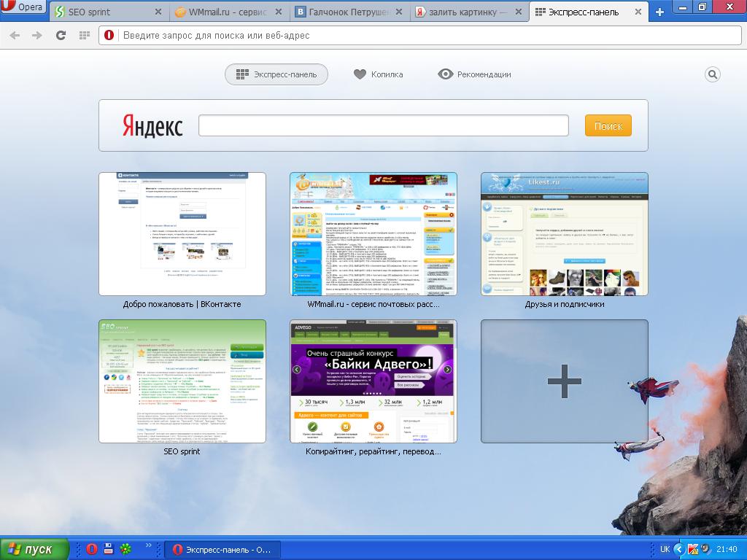Close the Экспресс-панель tab
Image resolution: width=747 pixels, height=560 pixels.
coord(638,12)
